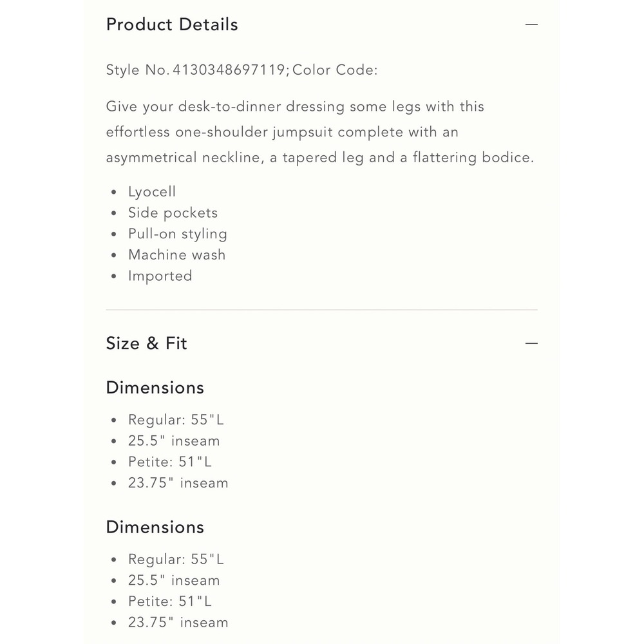Select style number 4130348697119
The width and height of the screenshot is (644, 644).
point(231,70)
